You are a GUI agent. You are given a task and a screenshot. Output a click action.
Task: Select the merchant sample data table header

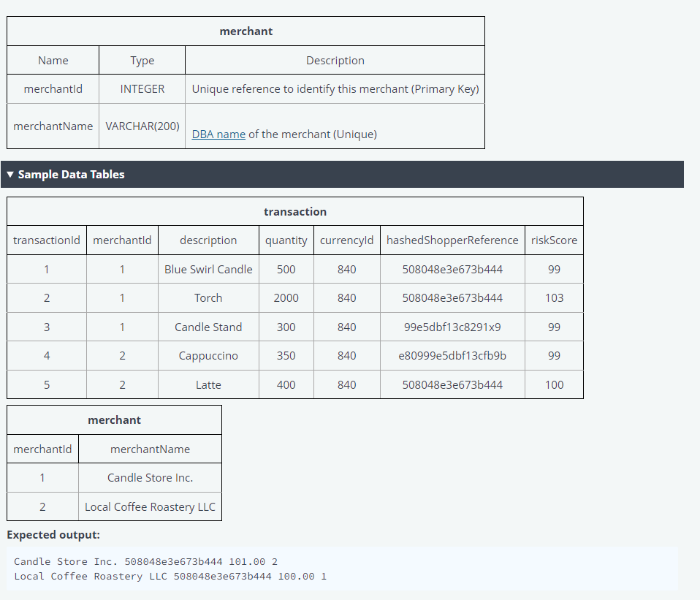[x=114, y=419]
